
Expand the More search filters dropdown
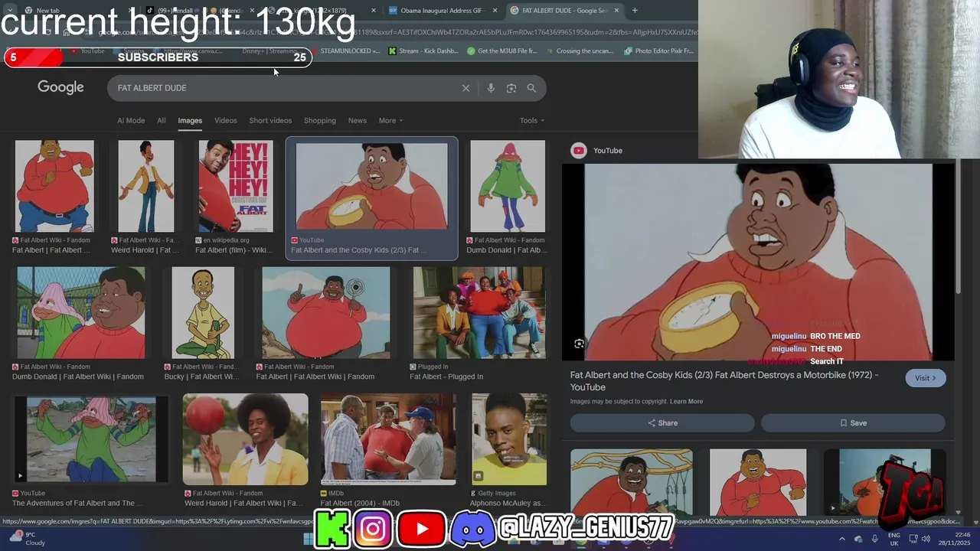(390, 120)
